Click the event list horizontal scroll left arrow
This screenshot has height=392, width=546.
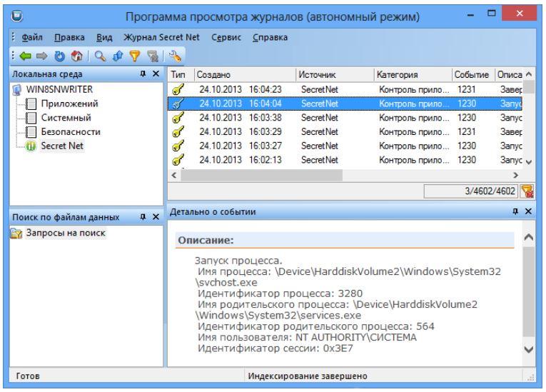[x=174, y=175]
